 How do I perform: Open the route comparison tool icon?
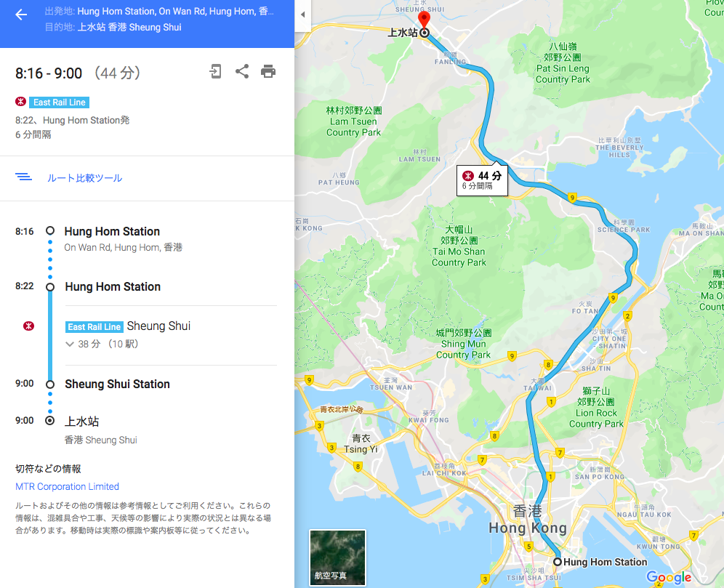pyautogui.click(x=23, y=177)
